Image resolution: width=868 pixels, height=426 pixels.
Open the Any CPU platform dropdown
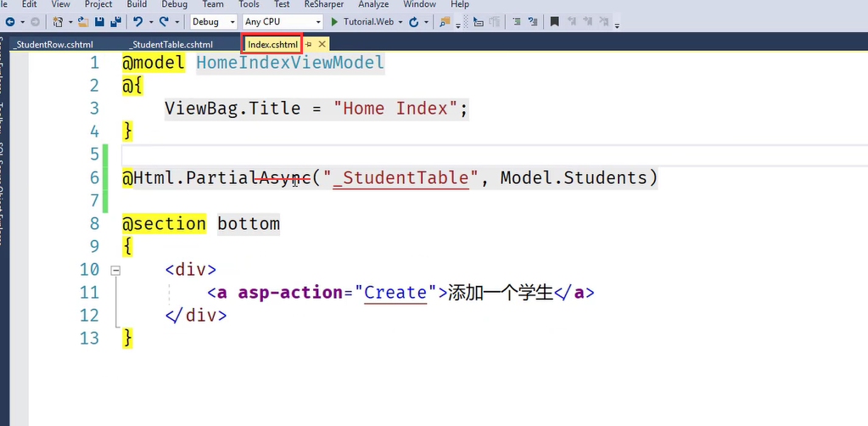click(317, 21)
